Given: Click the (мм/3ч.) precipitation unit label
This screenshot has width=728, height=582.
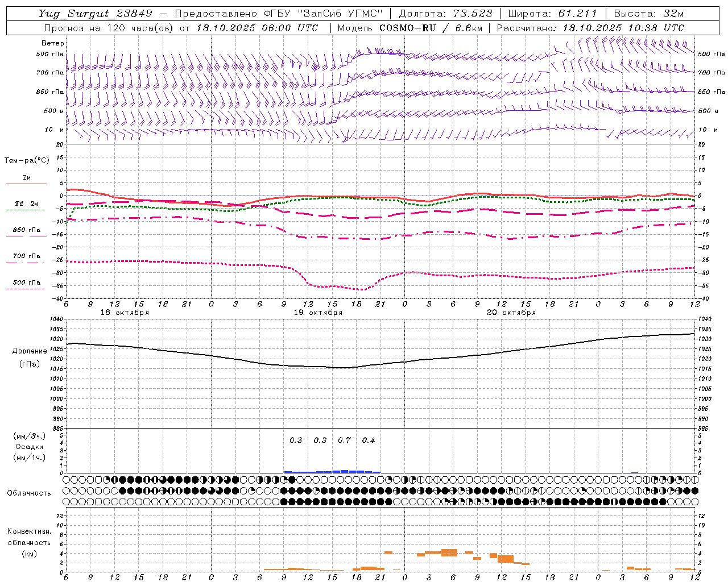Looking at the screenshot, I should [30, 436].
